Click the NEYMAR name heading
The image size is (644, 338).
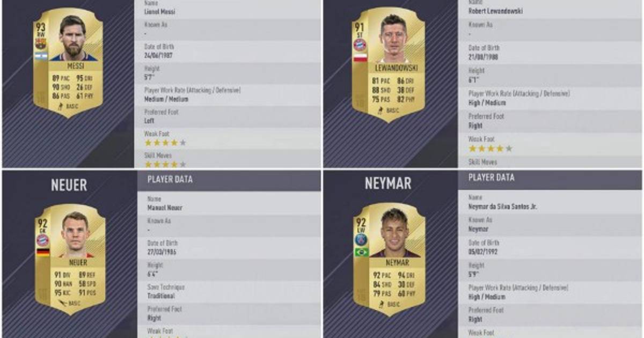point(388,183)
